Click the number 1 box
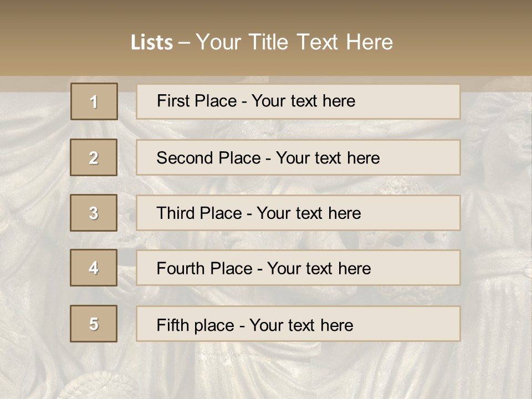This screenshot has width=532, height=399. (94, 101)
